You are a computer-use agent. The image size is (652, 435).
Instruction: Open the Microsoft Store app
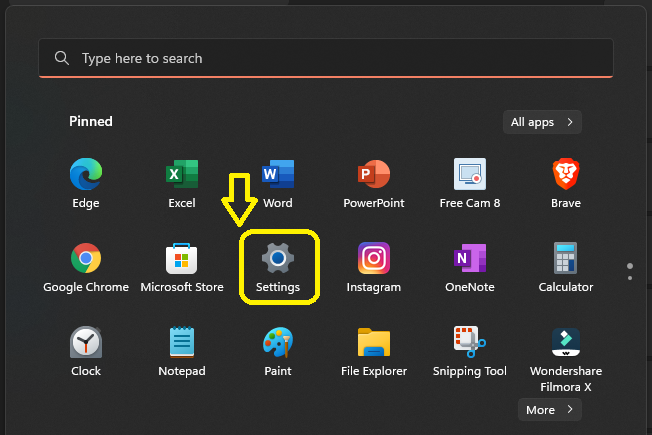tap(182, 258)
